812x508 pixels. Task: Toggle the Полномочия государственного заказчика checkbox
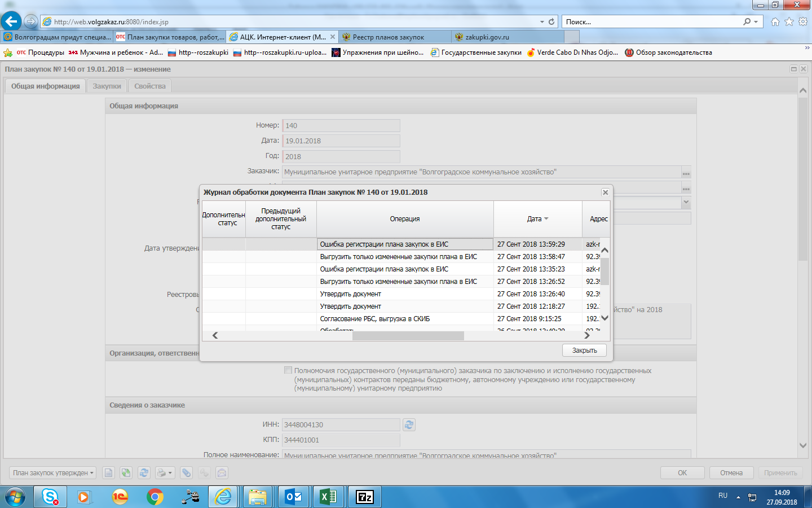pyautogui.click(x=288, y=371)
